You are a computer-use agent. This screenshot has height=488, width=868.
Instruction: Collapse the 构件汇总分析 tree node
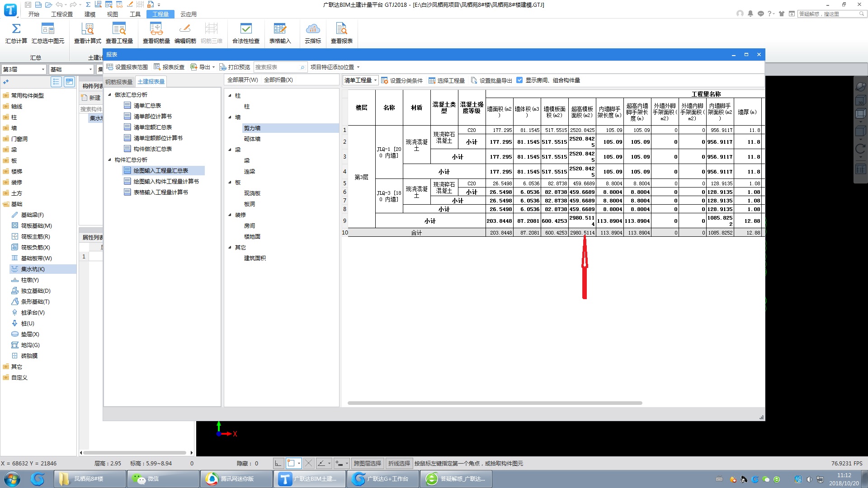coord(109,160)
